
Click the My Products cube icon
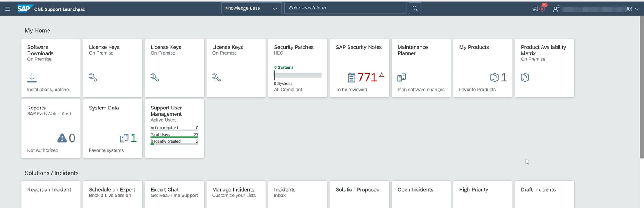pyautogui.click(x=494, y=78)
